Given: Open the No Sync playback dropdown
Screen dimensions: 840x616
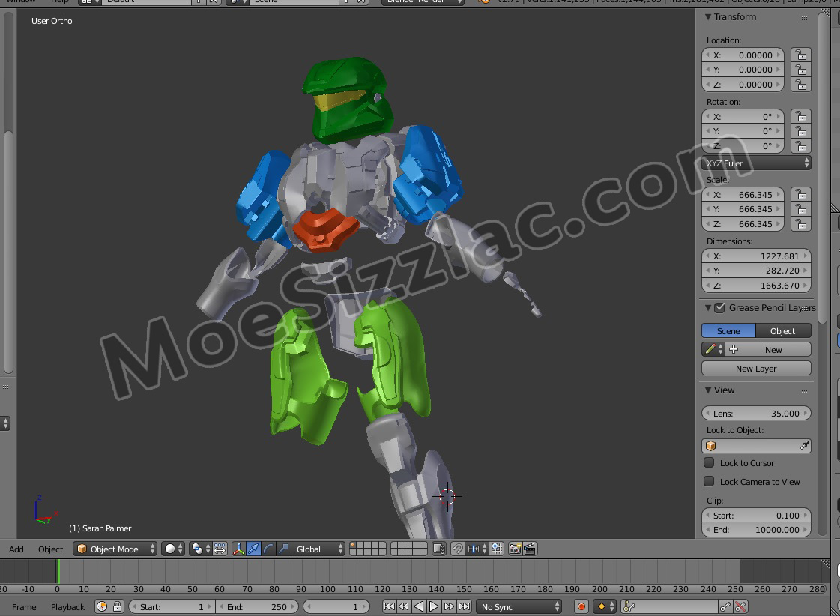Looking at the screenshot, I should click(x=519, y=606).
